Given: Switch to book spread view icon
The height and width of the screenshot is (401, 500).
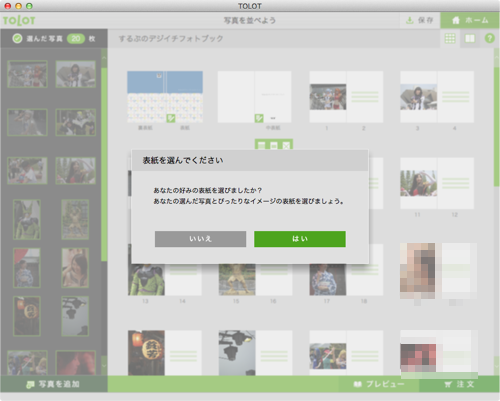Looking at the screenshot, I should [x=470, y=38].
